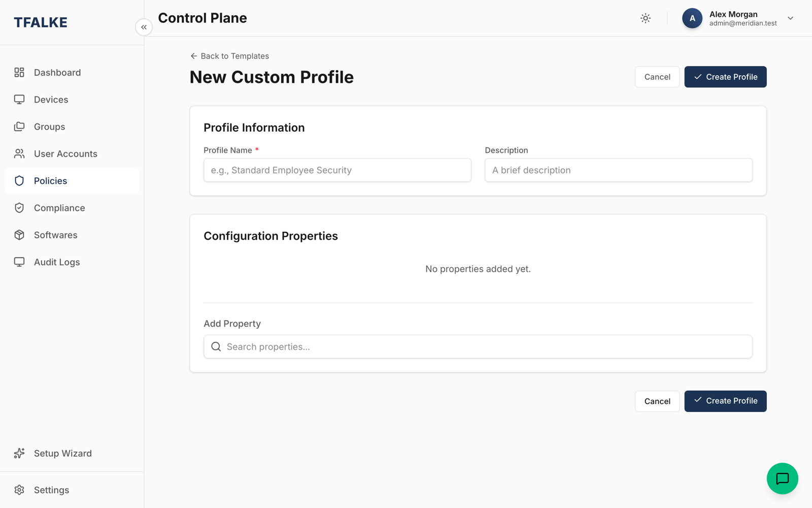The height and width of the screenshot is (508, 812).
Task: Click the admin@meridian.test email text
Action: click(743, 23)
